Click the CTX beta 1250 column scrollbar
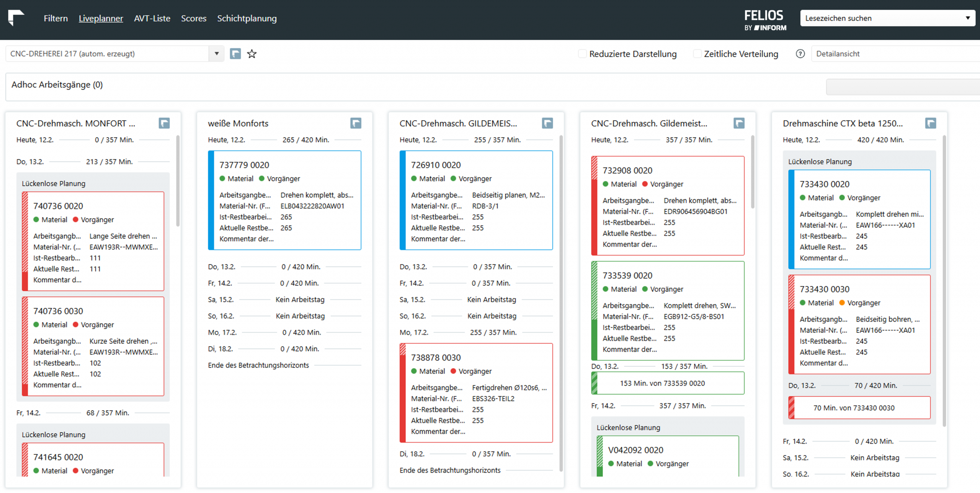Screen dimensions: 980x493 click(944, 281)
